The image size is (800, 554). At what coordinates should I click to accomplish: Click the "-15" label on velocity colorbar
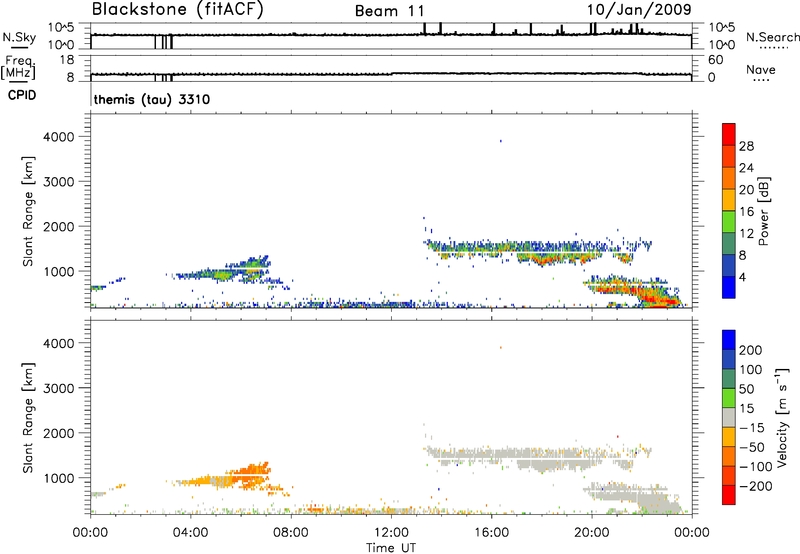coord(752,428)
